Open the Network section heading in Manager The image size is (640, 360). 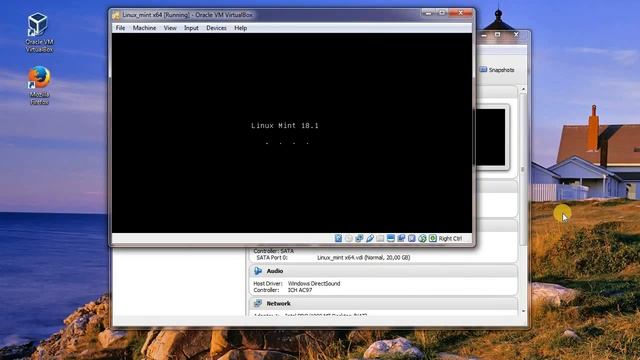click(278, 304)
